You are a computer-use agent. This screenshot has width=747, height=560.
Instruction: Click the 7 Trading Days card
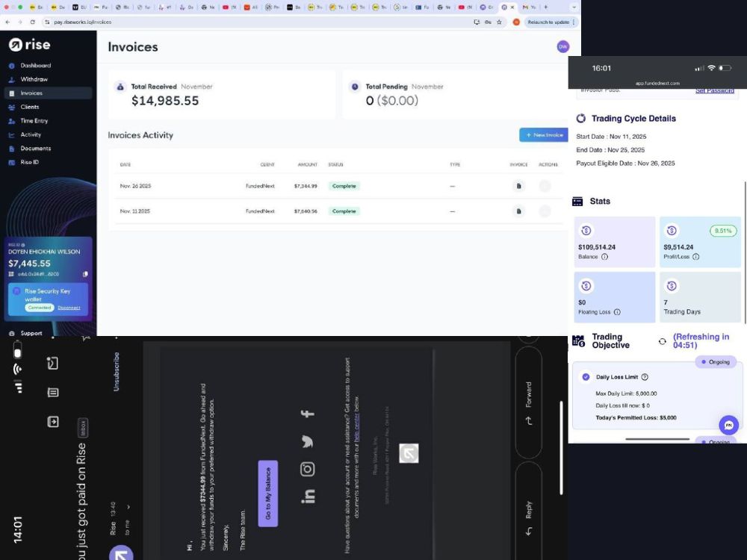coord(701,297)
